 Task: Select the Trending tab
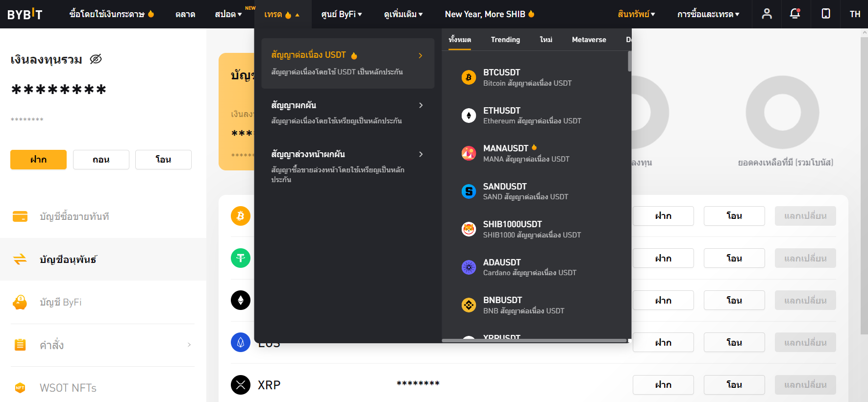pyautogui.click(x=505, y=40)
